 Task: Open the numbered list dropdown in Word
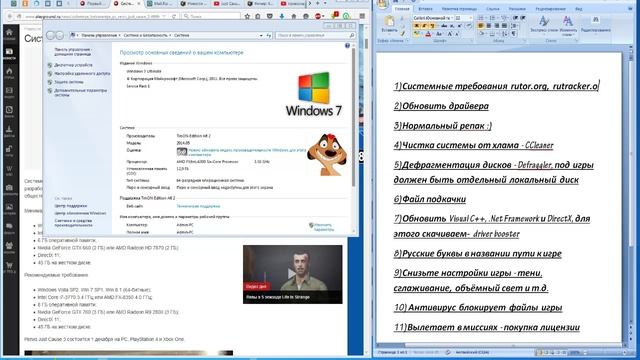coord(498,18)
